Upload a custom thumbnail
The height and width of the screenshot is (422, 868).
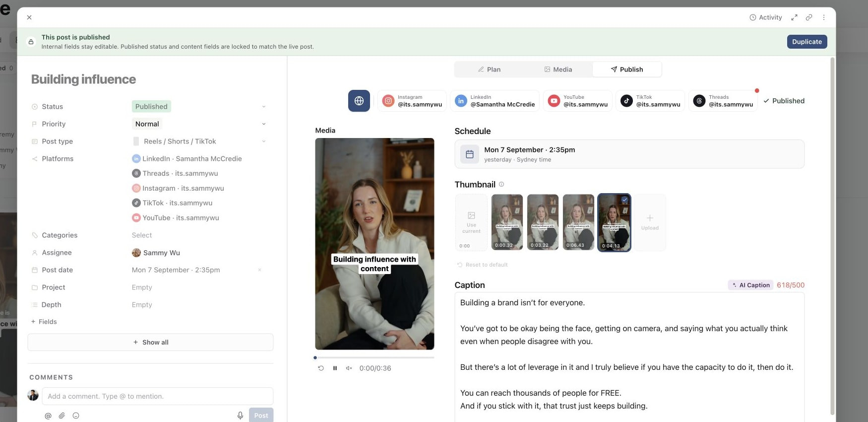coord(650,222)
